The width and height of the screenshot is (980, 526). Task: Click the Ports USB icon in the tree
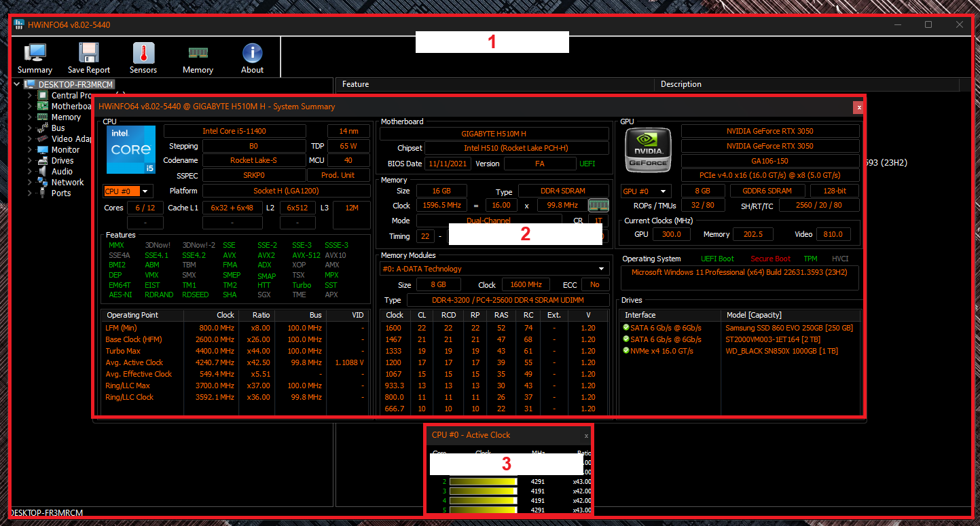pyautogui.click(x=43, y=193)
